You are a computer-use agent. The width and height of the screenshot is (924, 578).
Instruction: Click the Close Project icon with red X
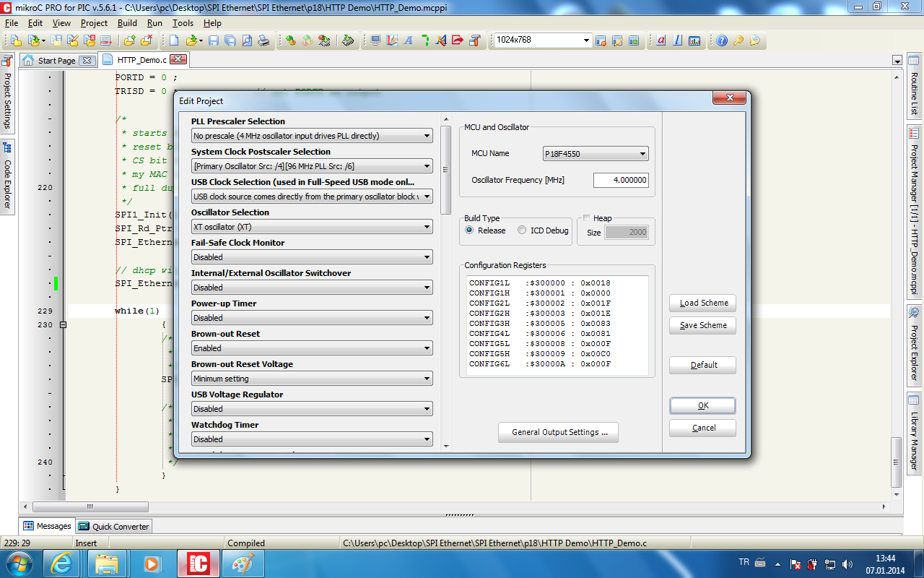pyautogui.click(x=90, y=40)
